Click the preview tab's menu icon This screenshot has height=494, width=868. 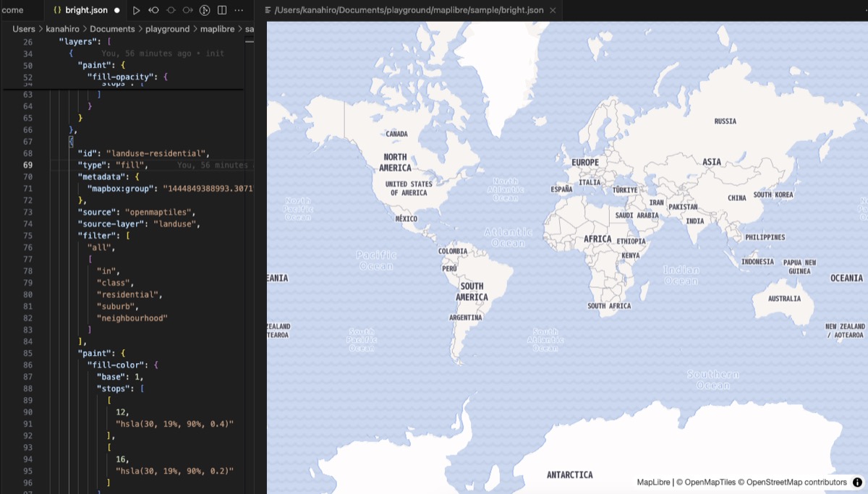[x=268, y=10]
